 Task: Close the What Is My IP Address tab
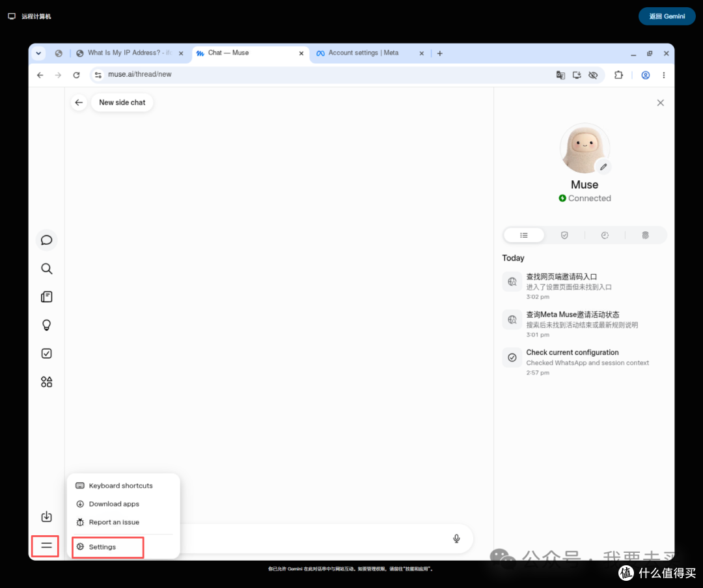pos(181,53)
